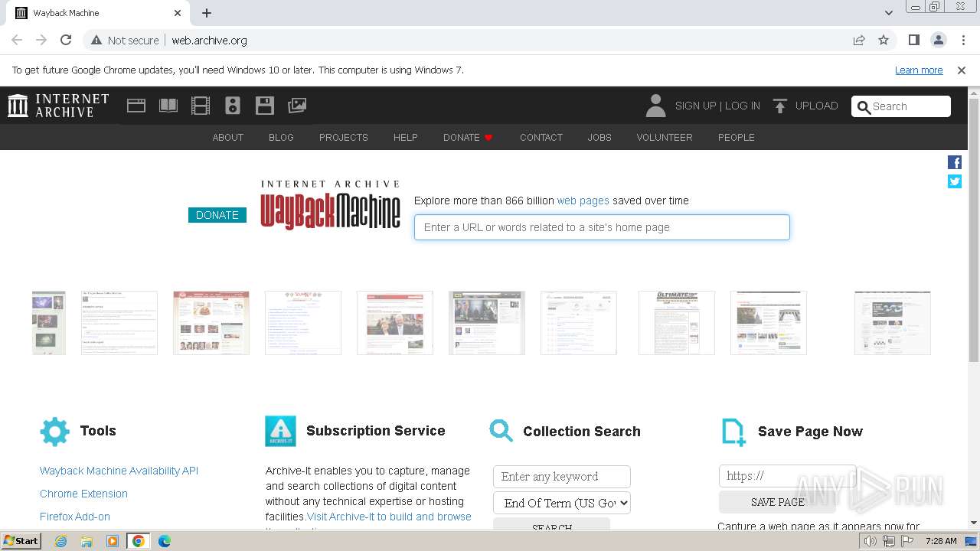
Task: Open the CONTACT menu item
Action: [541, 137]
